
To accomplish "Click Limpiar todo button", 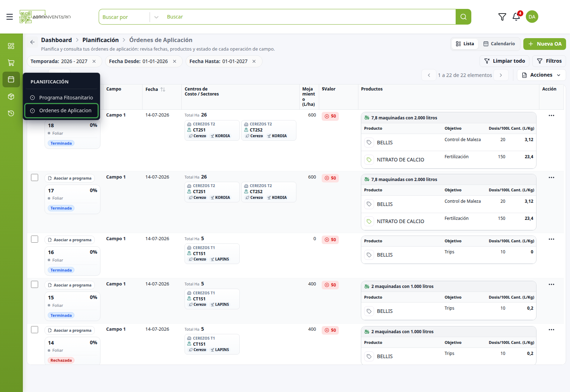I will [504, 61].
